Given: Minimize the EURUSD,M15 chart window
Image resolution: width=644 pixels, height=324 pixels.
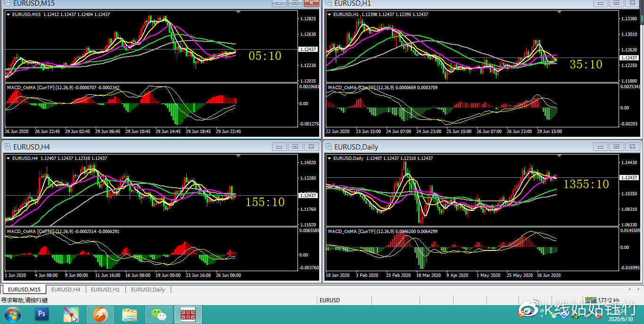Looking at the screenshot, I should click(280, 3).
